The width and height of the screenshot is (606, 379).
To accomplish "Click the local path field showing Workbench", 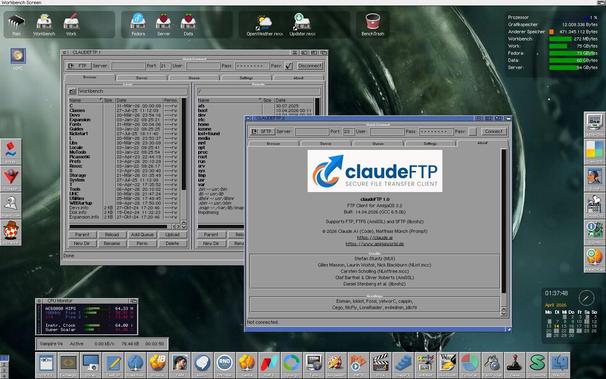I will click(133, 91).
